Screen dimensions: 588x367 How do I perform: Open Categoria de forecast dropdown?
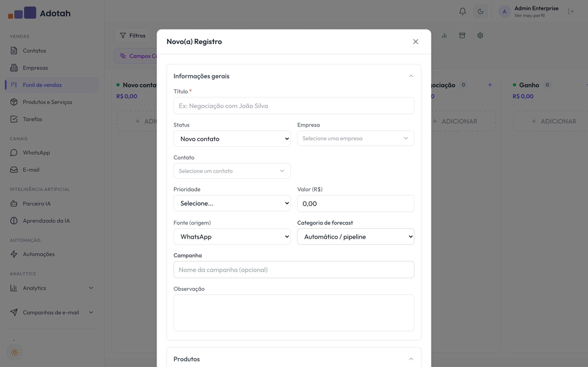(x=356, y=236)
